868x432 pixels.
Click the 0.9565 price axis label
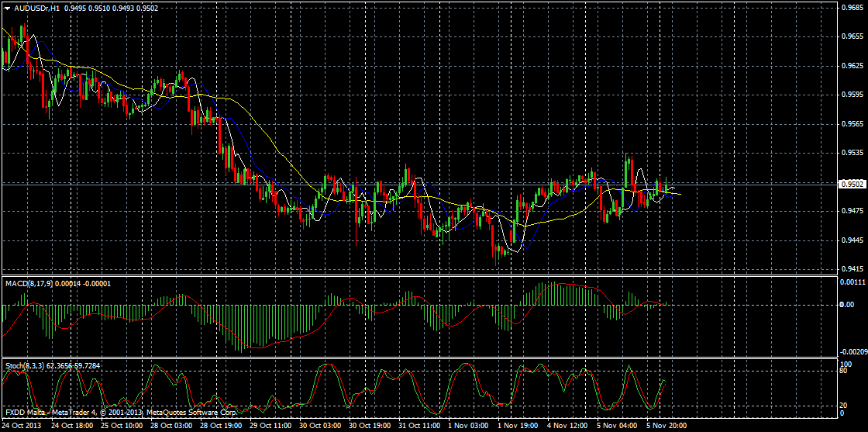pyautogui.click(x=852, y=124)
